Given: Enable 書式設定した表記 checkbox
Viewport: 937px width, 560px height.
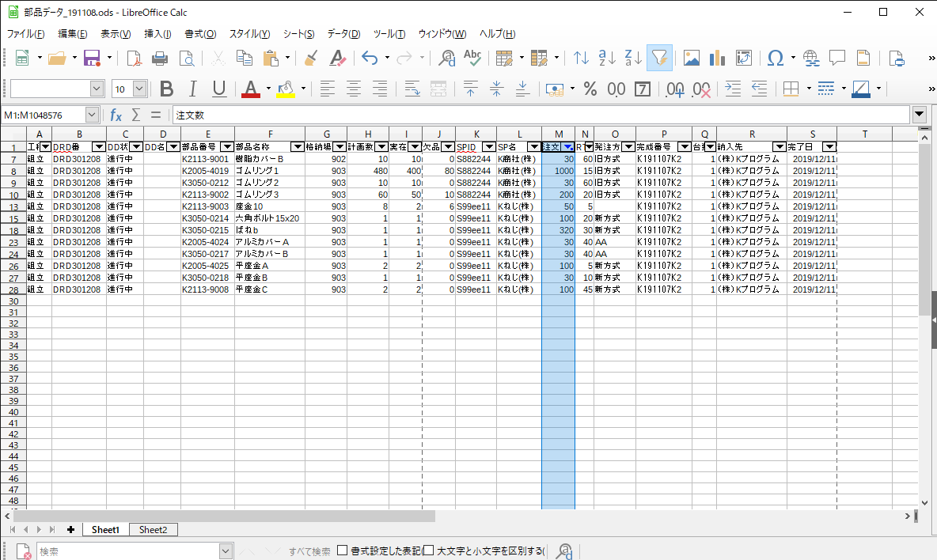Looking at the screenshot, I should [343, 551].
